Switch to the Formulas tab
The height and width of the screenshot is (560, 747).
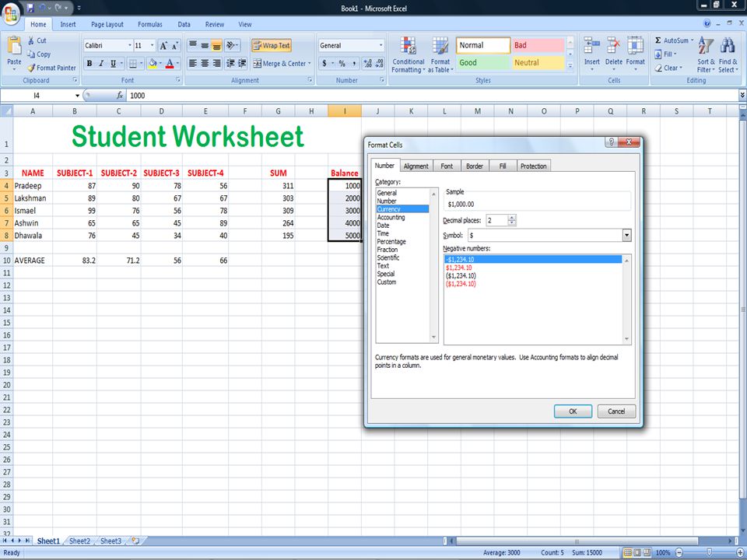(x=150, y=24)
